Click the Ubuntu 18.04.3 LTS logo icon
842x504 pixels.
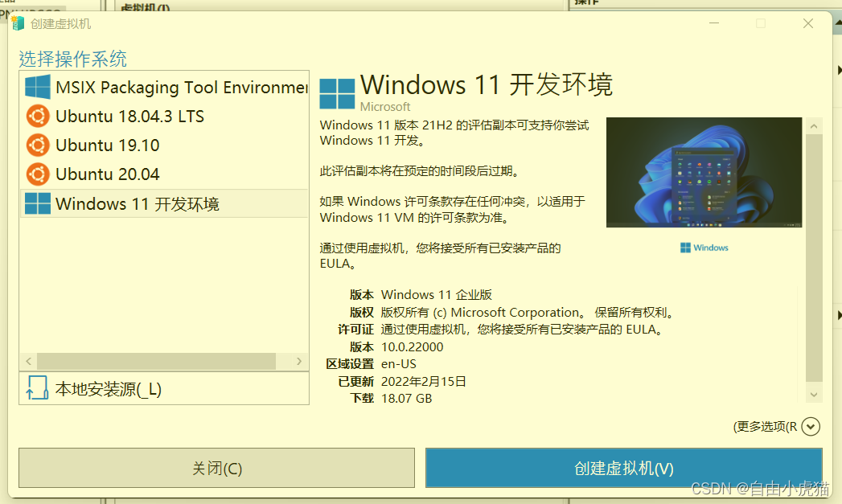pos(38,116)
